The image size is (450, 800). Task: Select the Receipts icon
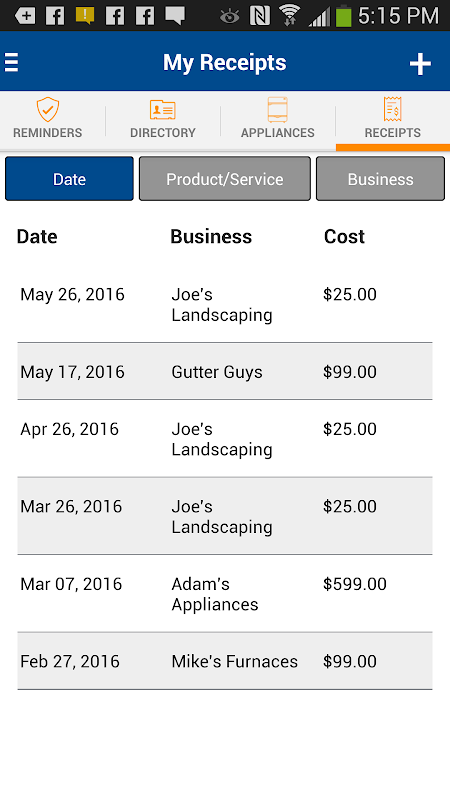click(x=392, y=109)
